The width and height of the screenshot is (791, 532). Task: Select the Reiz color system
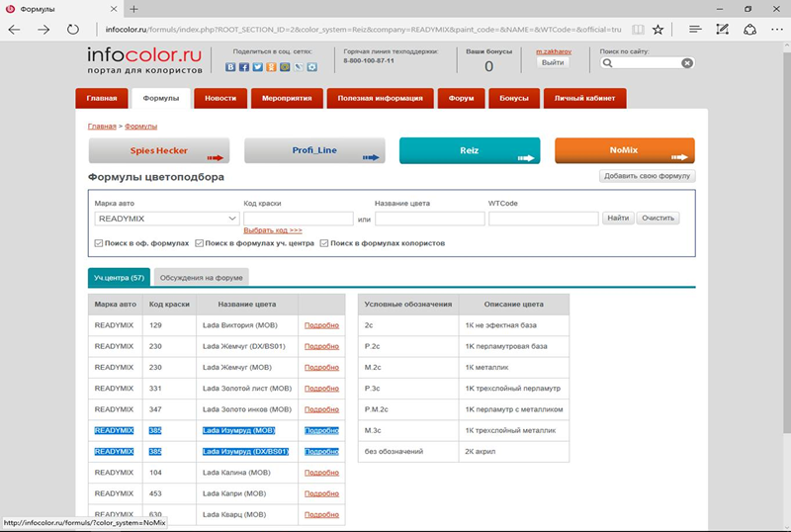point(469,150)
